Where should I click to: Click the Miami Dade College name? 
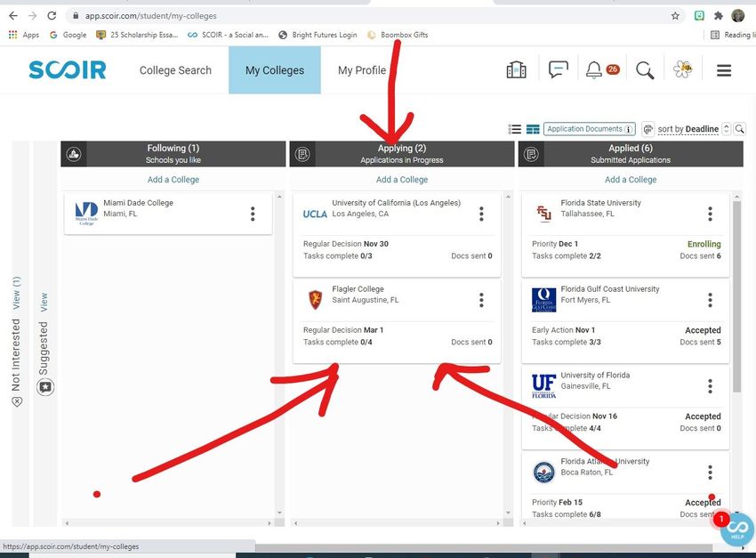(139, 203)
